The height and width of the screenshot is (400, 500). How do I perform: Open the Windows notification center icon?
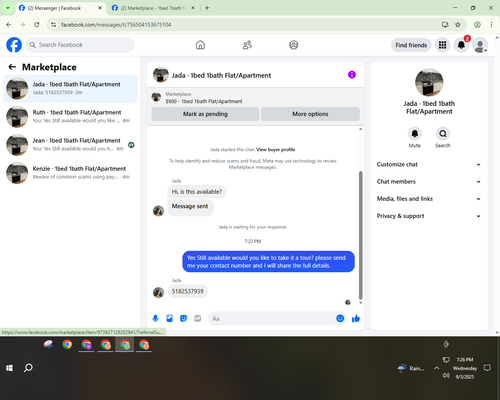pos(487,368)
